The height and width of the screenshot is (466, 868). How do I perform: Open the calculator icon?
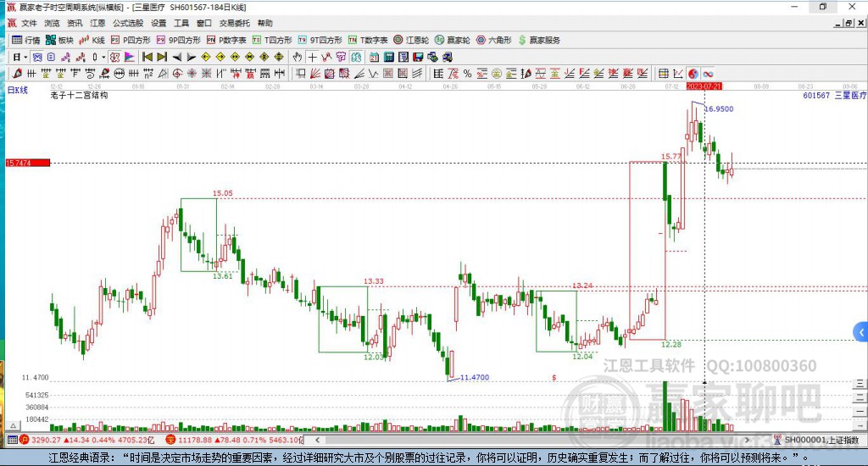388,57
